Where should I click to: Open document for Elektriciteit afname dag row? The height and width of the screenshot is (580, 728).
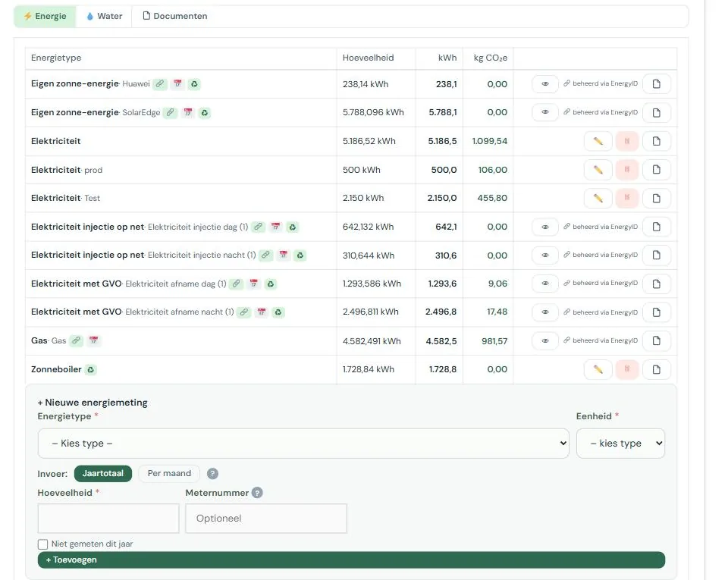pos(657,284)
